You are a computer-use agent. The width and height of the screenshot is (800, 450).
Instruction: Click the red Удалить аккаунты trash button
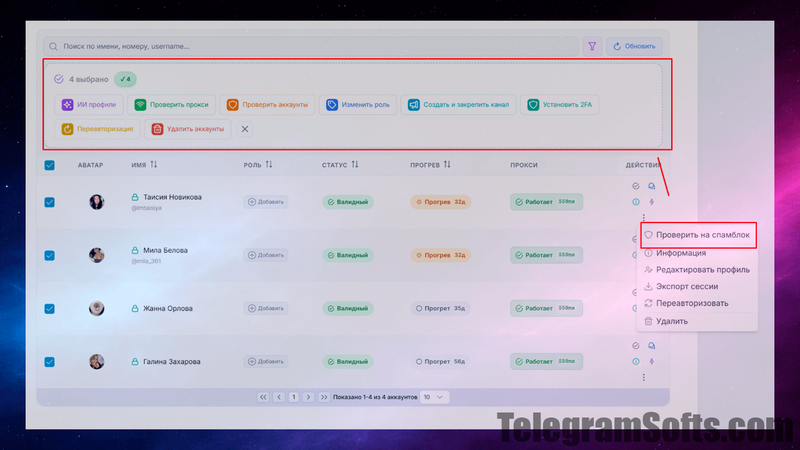[x=188, y=129]
